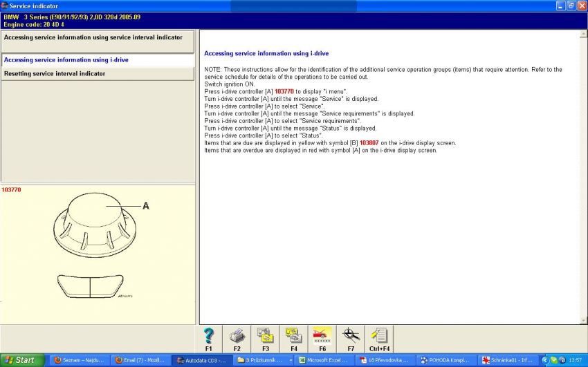Click the 'Switch ignition ON.' instruction line
588x367 pixels.
[x=230, y=84]
